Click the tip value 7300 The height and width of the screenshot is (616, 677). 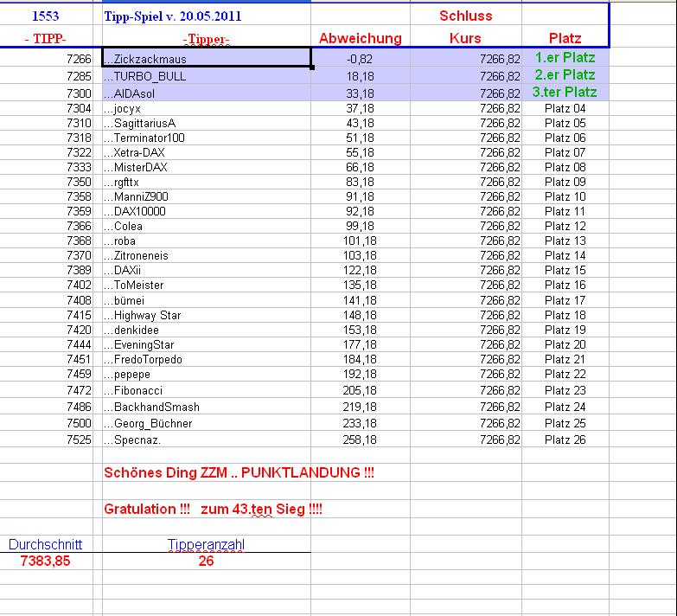coord(46,93)
